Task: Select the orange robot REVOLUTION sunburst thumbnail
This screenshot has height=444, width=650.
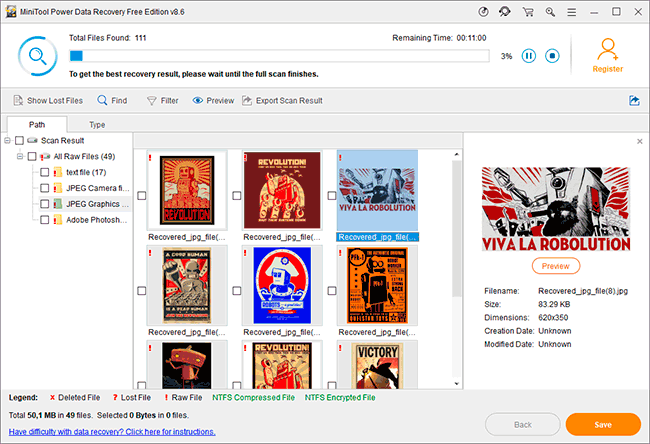Action: [187, 190]
